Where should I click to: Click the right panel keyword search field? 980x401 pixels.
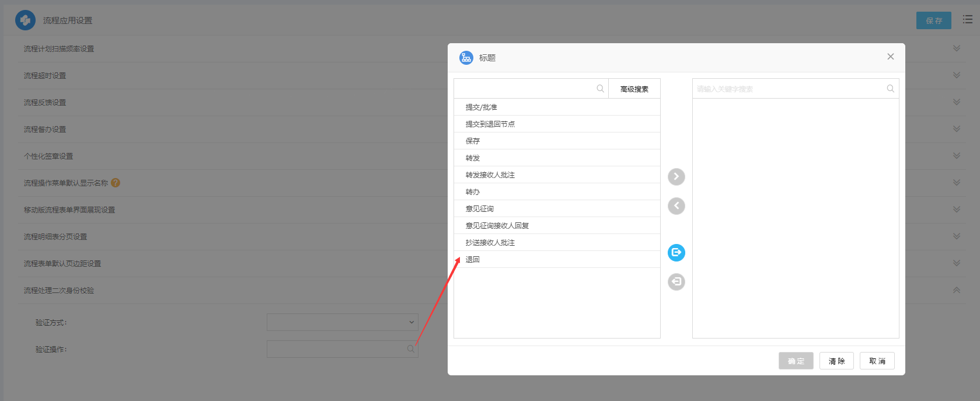tap(788, 89)
